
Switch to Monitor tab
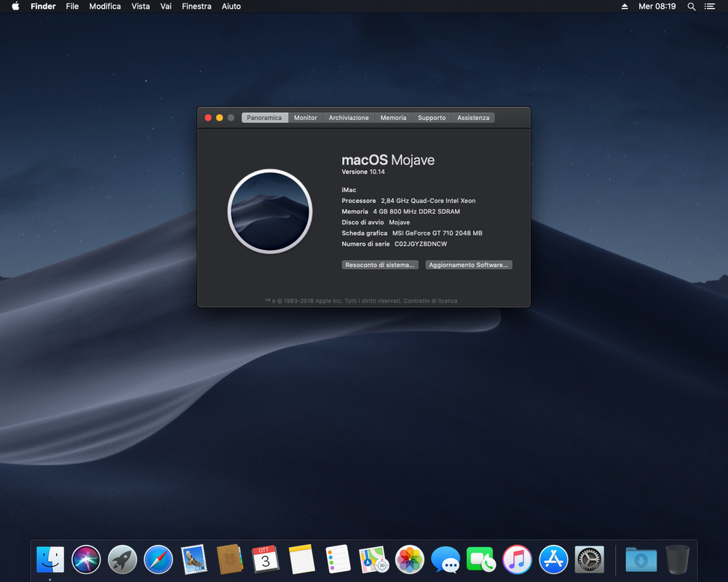click(x=306, y=117)
